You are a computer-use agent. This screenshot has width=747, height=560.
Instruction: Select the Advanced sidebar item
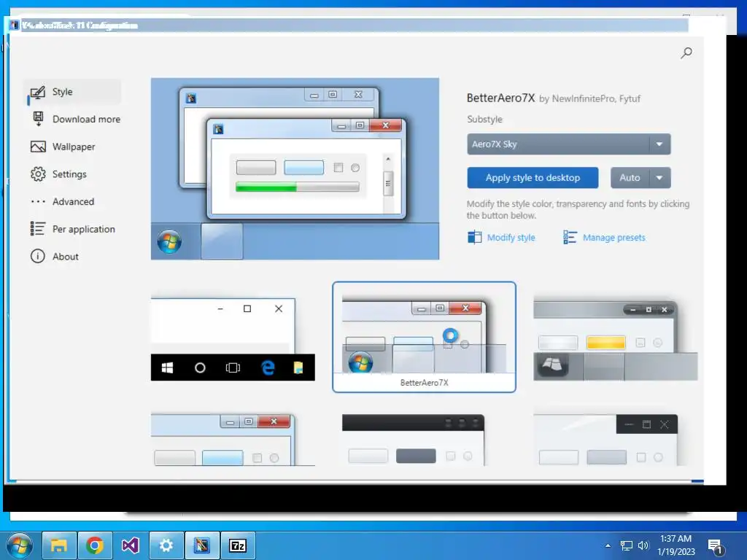tap(72, 201)
